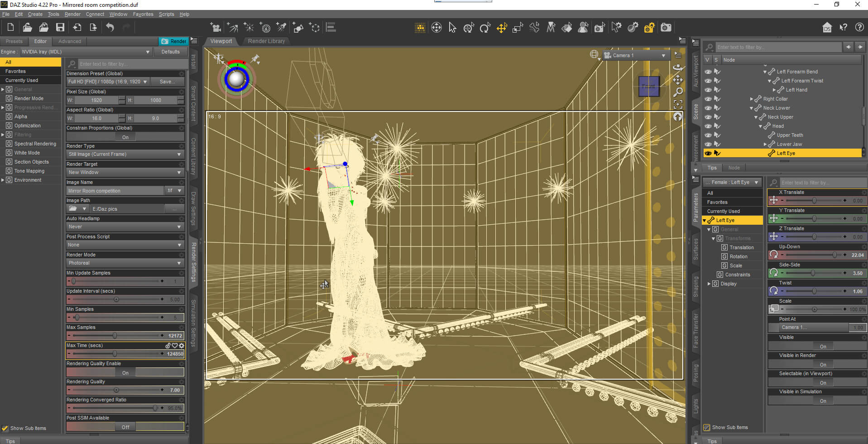Switch to the Render Library tab
Image resolution: width=868 pixels, height=444 pixels.
click(266, 41)
